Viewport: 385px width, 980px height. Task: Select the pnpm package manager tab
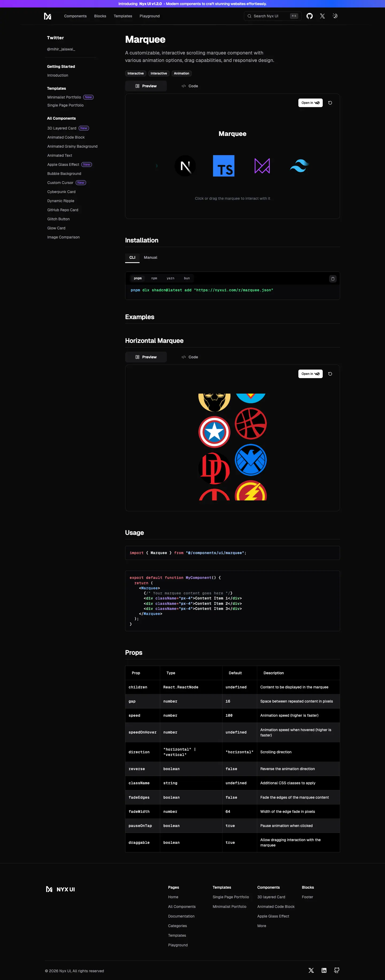[x=138, y=279]
